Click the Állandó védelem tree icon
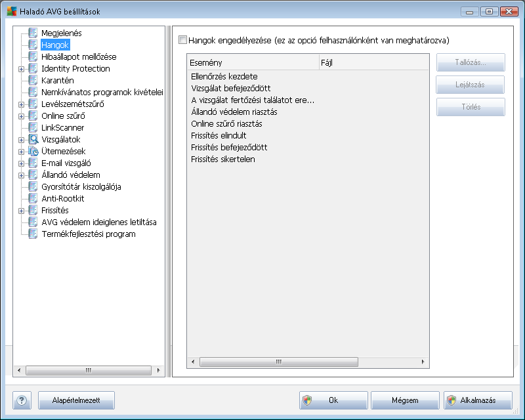 [x=33, y=175]
